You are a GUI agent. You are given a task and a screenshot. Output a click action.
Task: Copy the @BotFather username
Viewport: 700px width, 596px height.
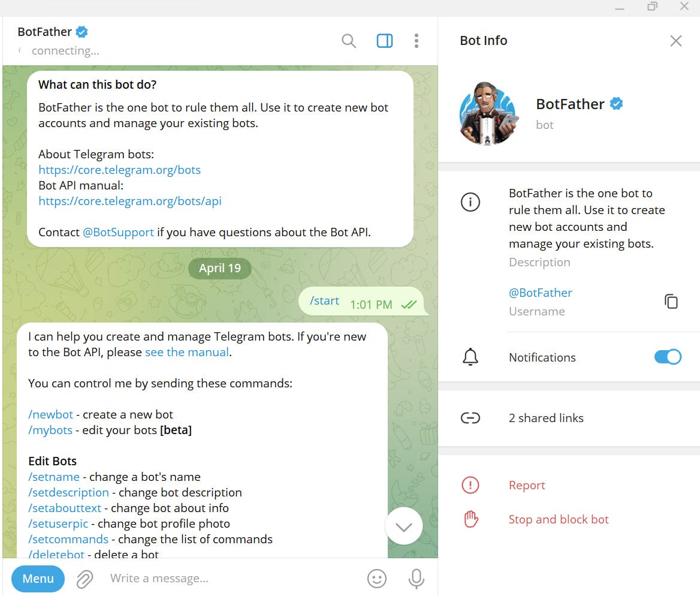pos(671,302)
